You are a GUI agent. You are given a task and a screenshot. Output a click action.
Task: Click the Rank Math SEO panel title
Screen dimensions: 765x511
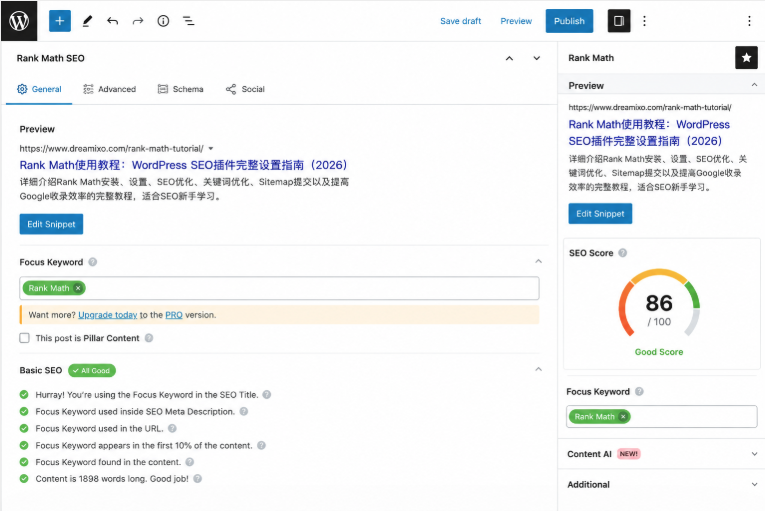tap(51, 58)
